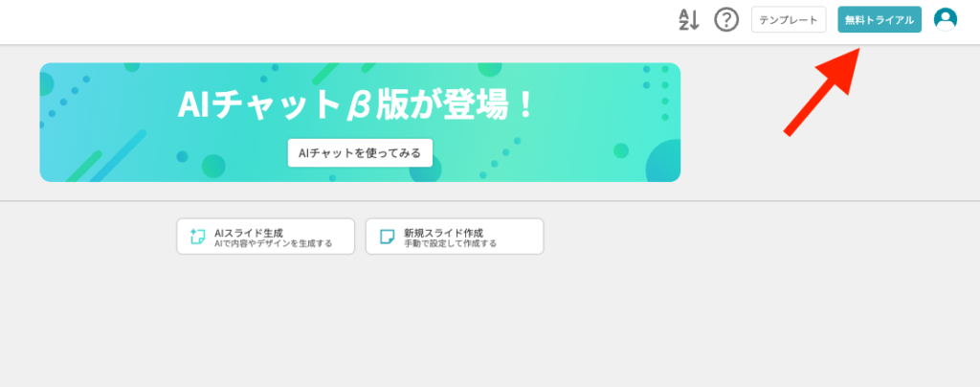Open the user account avatar menu

(945, 19)
